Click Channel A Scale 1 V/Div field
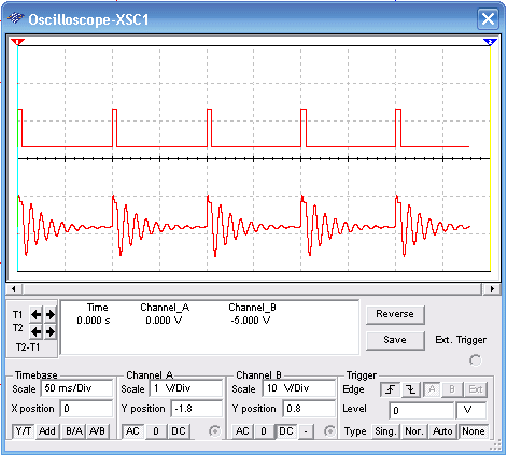This screenshot has width=511, height=458. coord(186,388)
